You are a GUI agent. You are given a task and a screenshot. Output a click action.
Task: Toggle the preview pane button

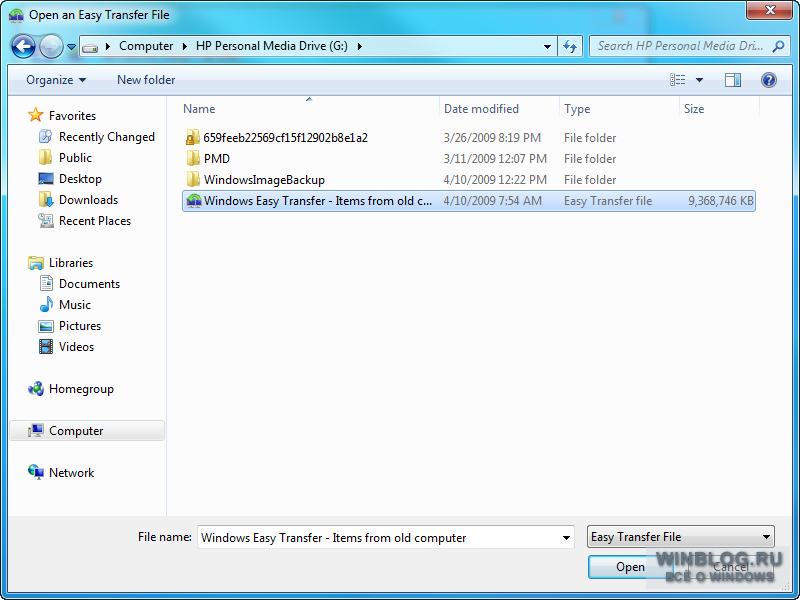tap(733, 80)
